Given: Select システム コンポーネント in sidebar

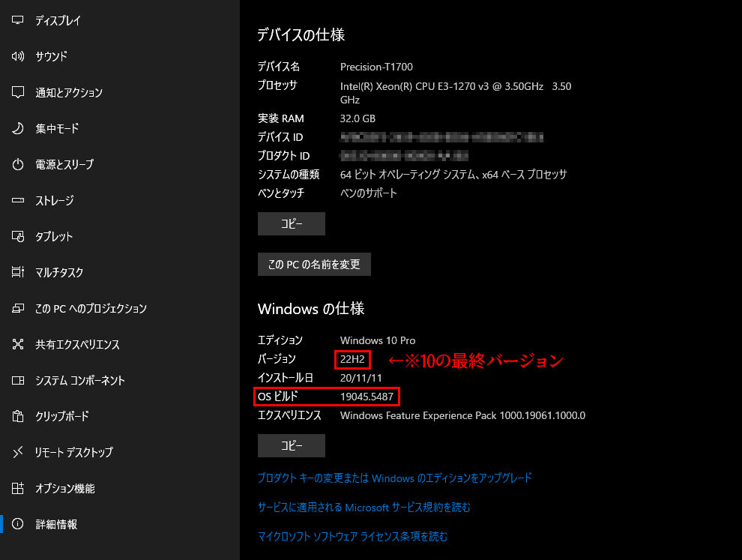Looking at the screenshot, I should (x=80, y=381).
